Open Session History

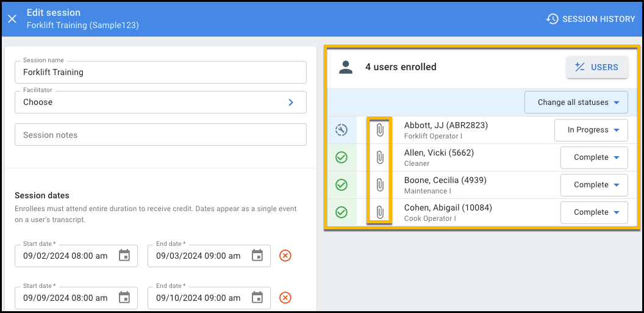click(590, 19)
